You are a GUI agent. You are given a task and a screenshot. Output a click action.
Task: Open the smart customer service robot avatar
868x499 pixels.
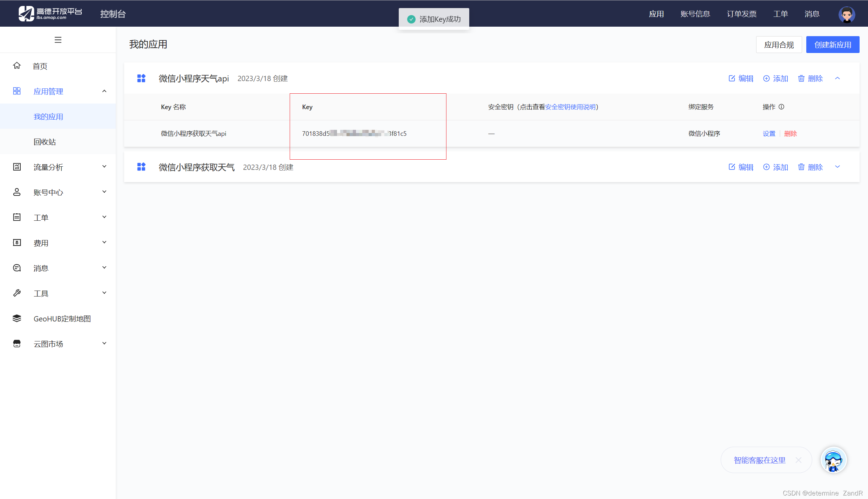pyautogui.click(x=834, y=460)
